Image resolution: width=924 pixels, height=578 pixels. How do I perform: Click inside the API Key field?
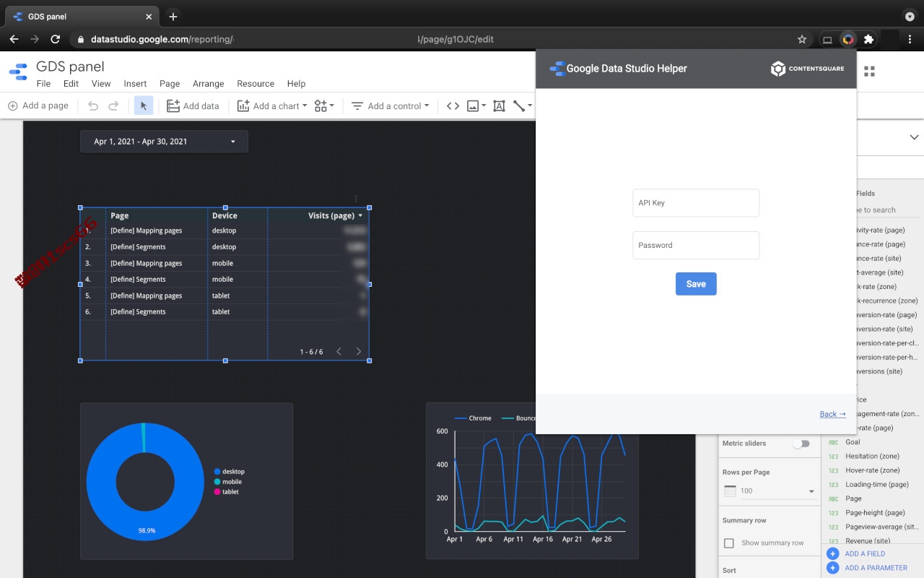(696, 203)
